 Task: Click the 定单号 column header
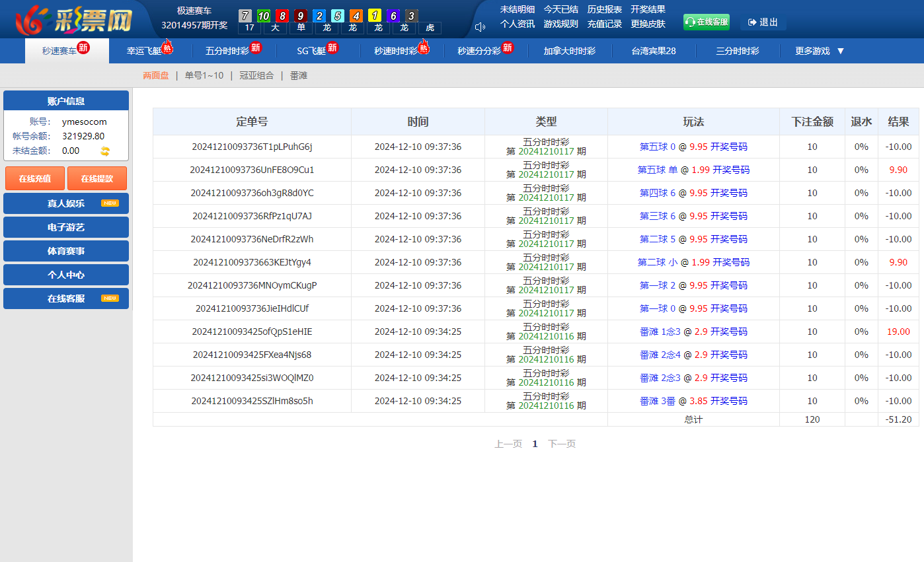252,122
